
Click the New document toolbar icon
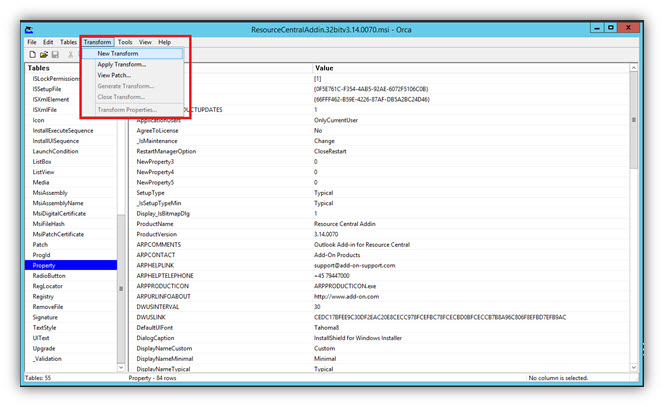[x=33, y=54]
